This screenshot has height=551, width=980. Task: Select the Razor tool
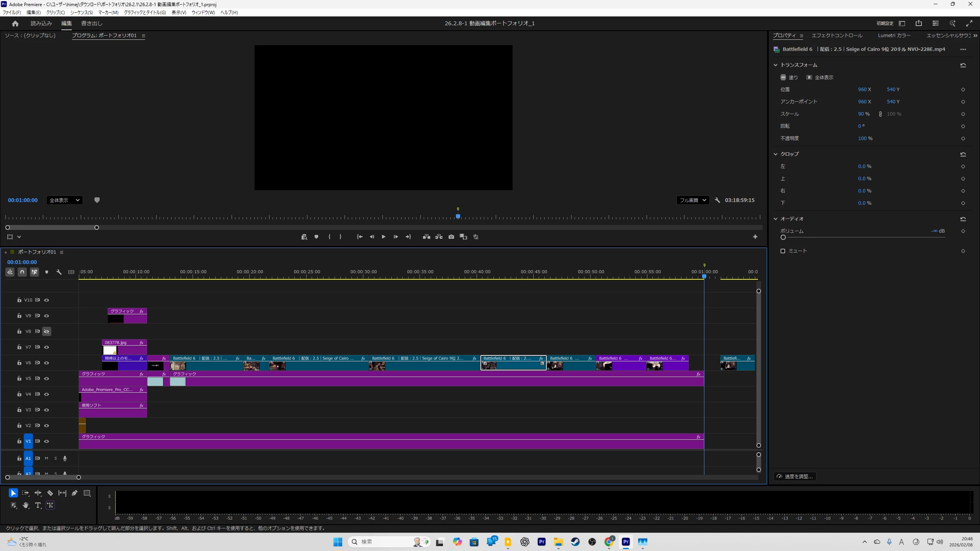(50, 493)
